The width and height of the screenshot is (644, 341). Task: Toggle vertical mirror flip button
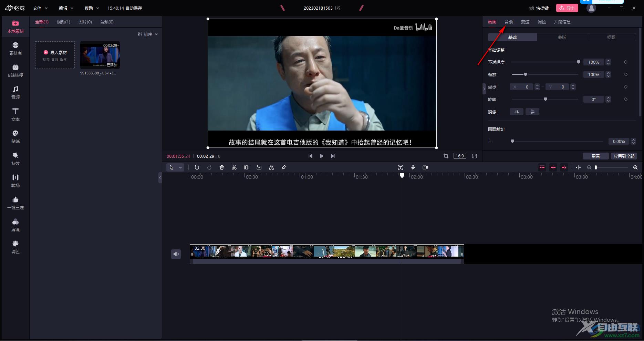pos(532,112)
